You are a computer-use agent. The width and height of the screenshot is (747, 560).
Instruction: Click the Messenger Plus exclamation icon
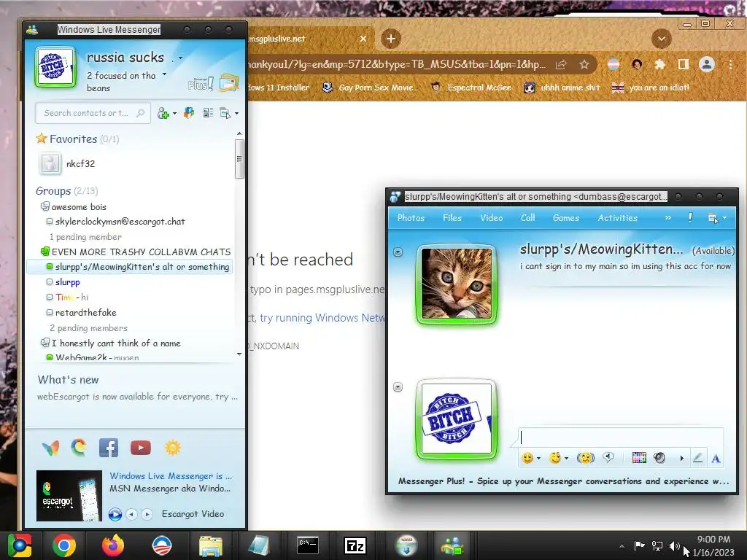[690, 217]
